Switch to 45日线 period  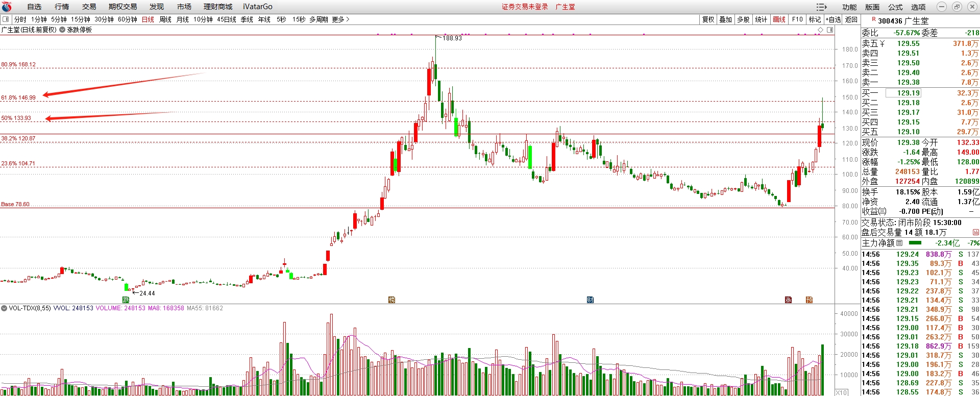[x=227, y=19]
